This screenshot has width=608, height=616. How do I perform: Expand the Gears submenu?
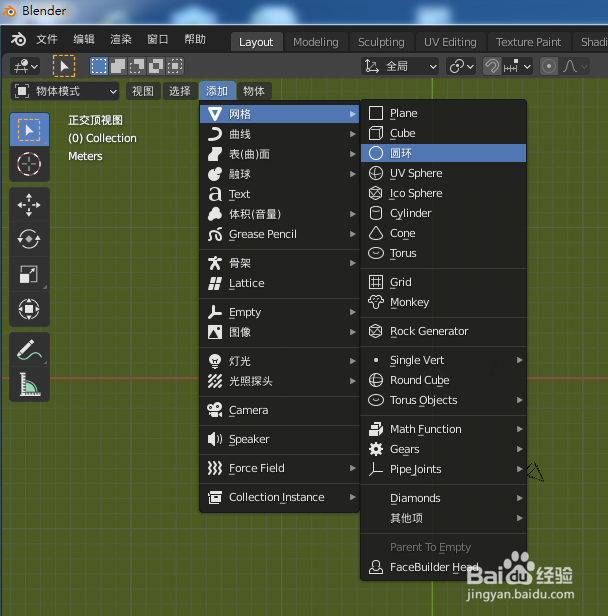click(x=443, y=449)
